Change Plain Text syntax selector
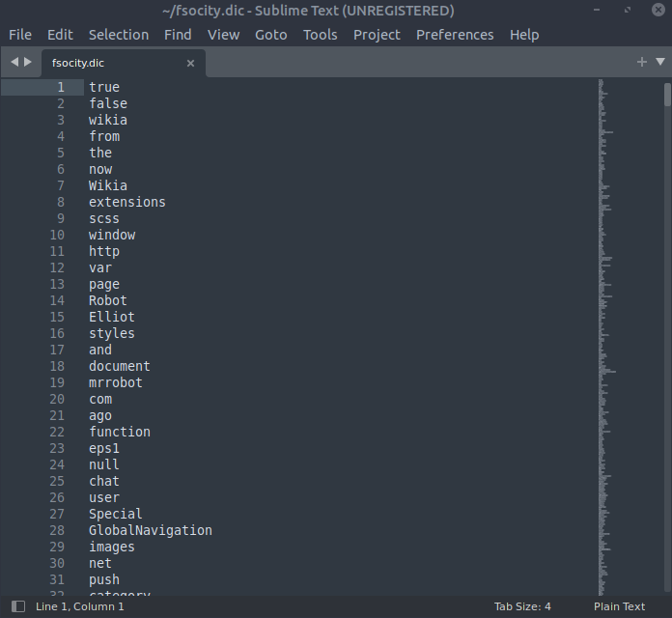This screenshot has height=618, width=672. tap(619, 606)
